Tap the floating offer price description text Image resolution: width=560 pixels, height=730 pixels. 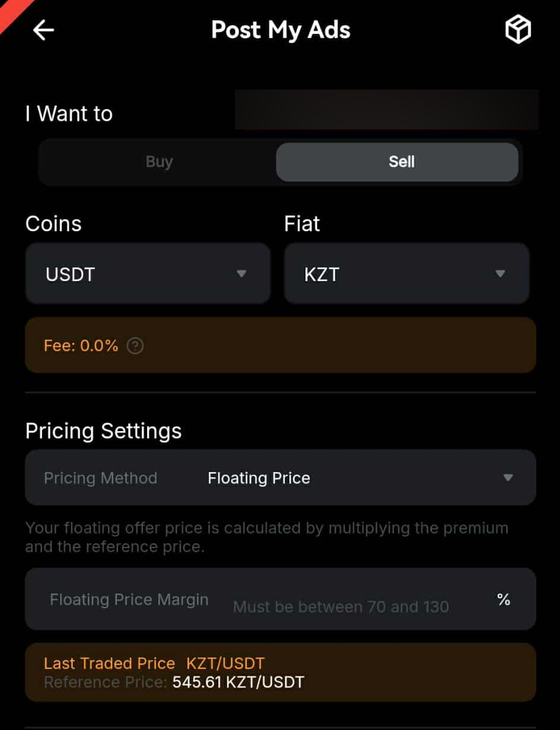(266, 537)
